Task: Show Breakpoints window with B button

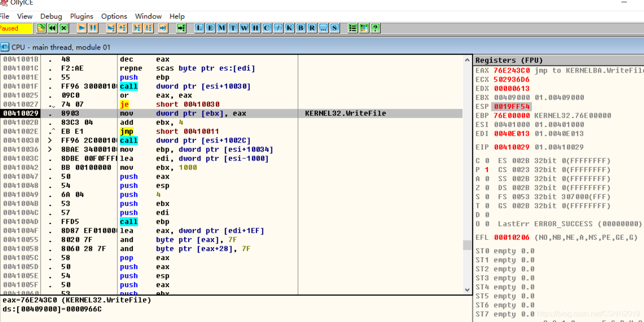Action: click(x=301, y=28)
